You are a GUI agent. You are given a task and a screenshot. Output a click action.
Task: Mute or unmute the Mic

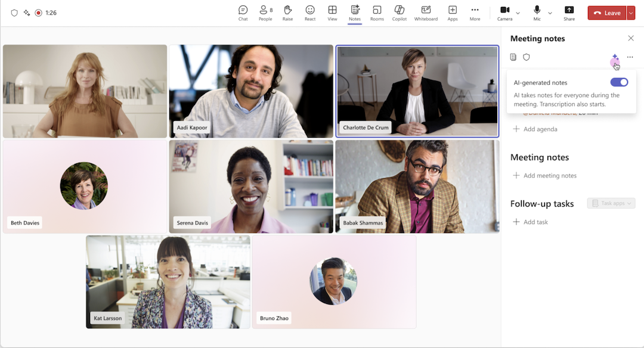coord(537,13)
